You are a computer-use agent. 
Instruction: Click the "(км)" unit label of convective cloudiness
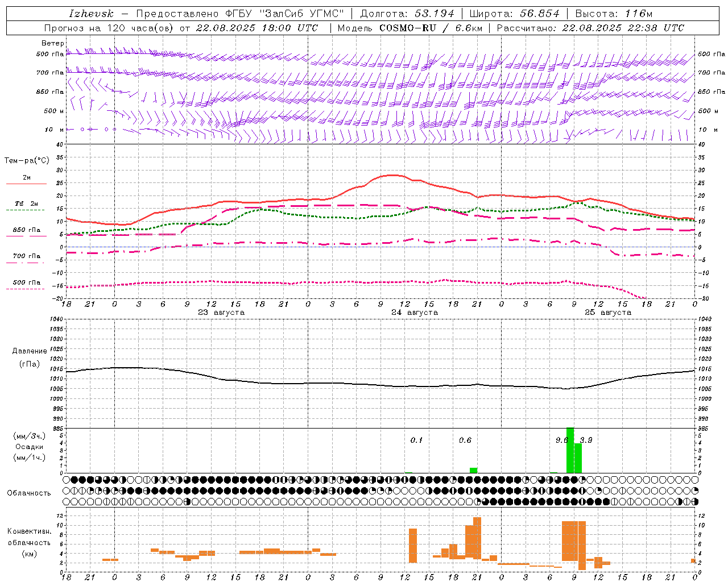(30, 554)
